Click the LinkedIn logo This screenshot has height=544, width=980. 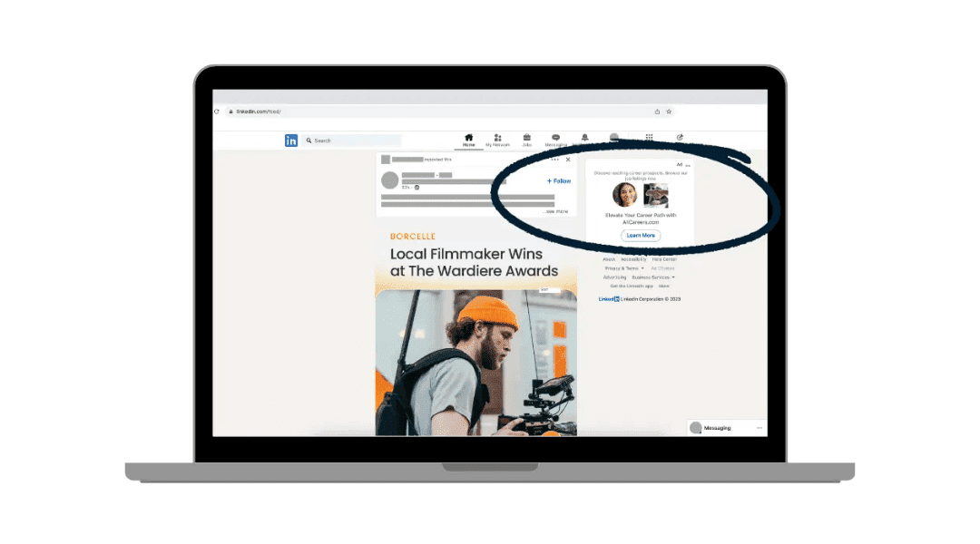tap(291, 141)
